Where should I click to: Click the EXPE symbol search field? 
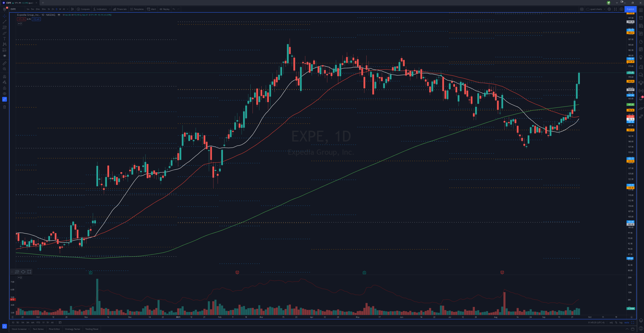point(17,9)
